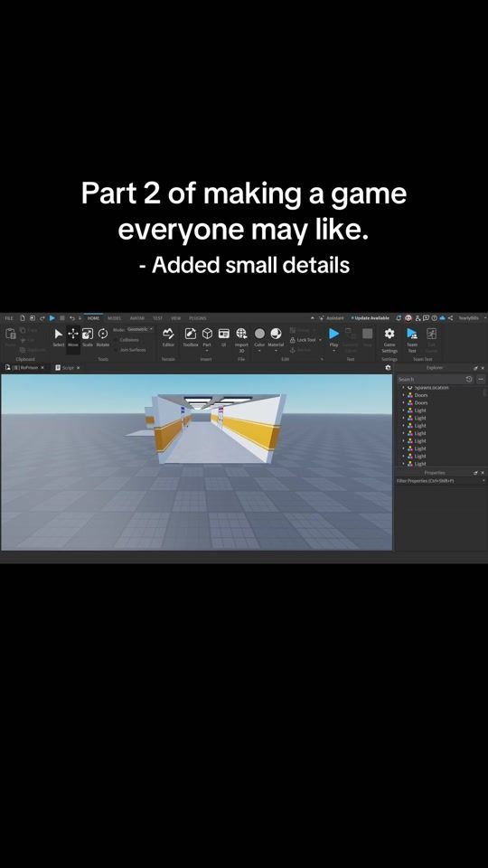Open Explorer options menu button
The image size is (488, 868).
(x=480, y=379)
